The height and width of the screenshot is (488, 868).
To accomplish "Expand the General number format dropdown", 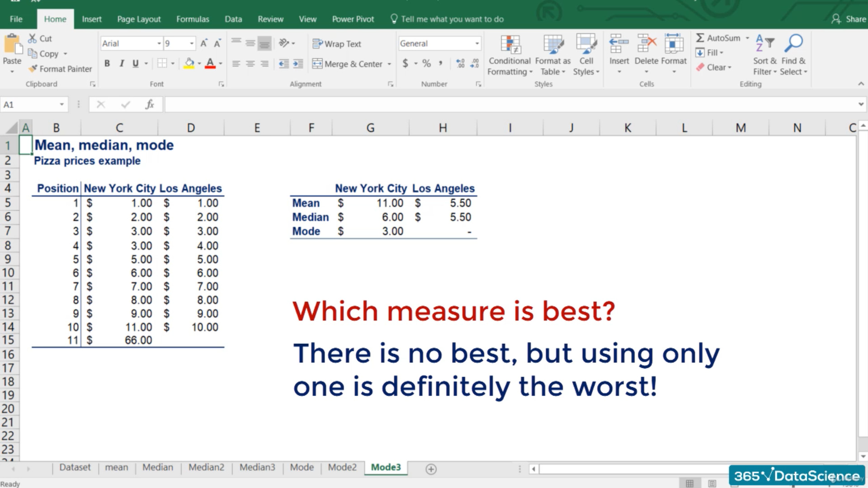I will coord(477,43).
